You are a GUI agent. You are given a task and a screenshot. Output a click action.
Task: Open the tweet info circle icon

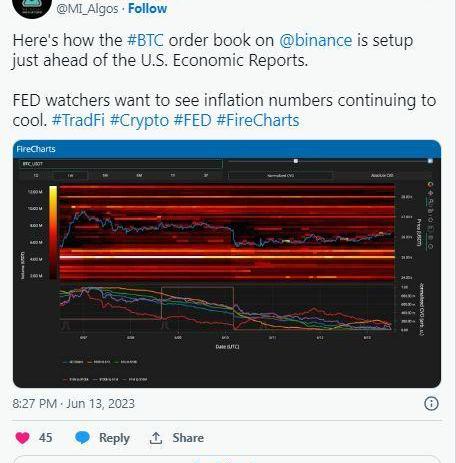coord(431,404)
